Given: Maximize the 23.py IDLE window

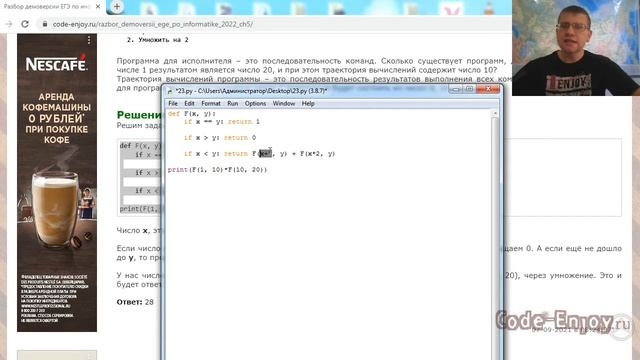Looking at the screenshot, I should pos(469,89).
